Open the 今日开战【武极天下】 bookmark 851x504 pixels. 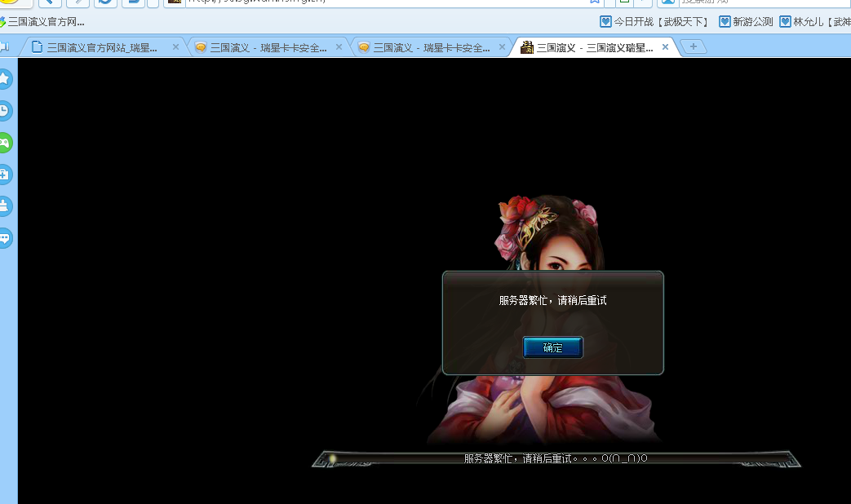654,22
